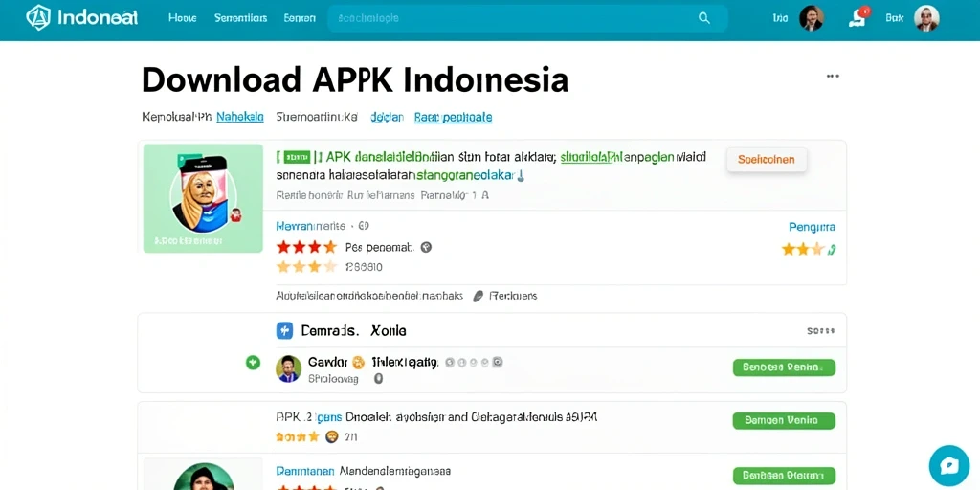Open the green-linked APK listing title

[491, 166]
